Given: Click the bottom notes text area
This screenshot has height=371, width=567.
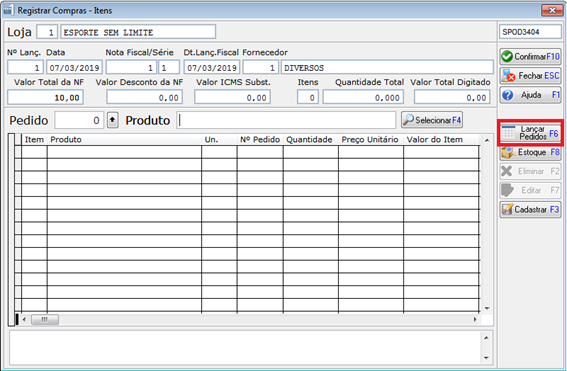Looking at the screenshot, I should coord(244,347).
